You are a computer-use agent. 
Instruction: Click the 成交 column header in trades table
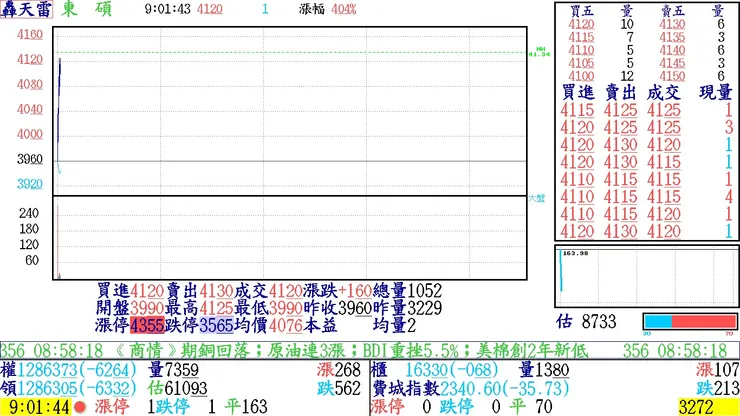tap(664, 93)
